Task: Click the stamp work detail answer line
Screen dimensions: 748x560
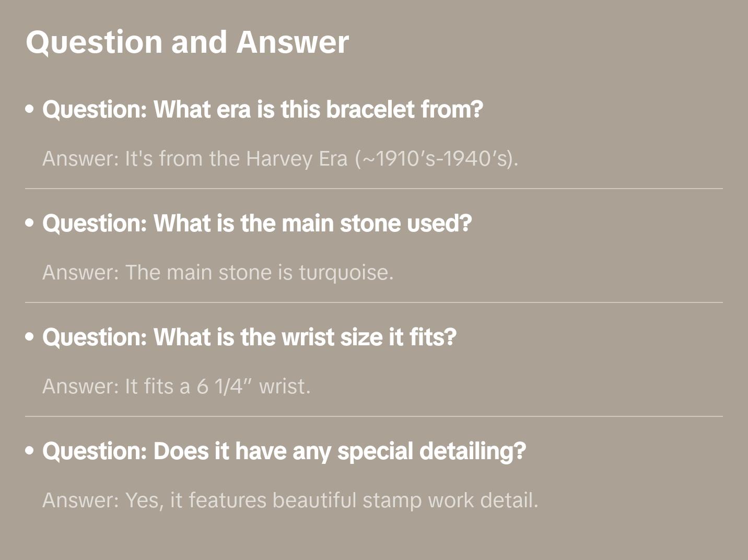Action: (290, 500)
